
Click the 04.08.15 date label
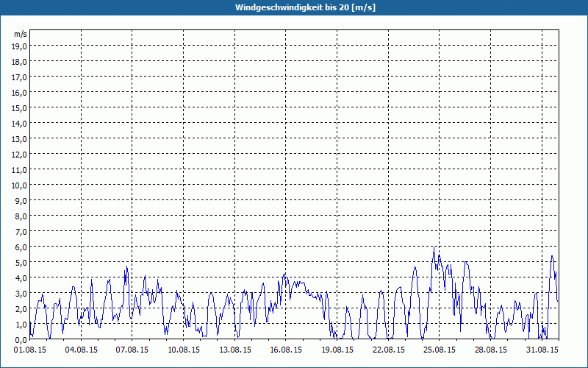click(x=82, y=350)
